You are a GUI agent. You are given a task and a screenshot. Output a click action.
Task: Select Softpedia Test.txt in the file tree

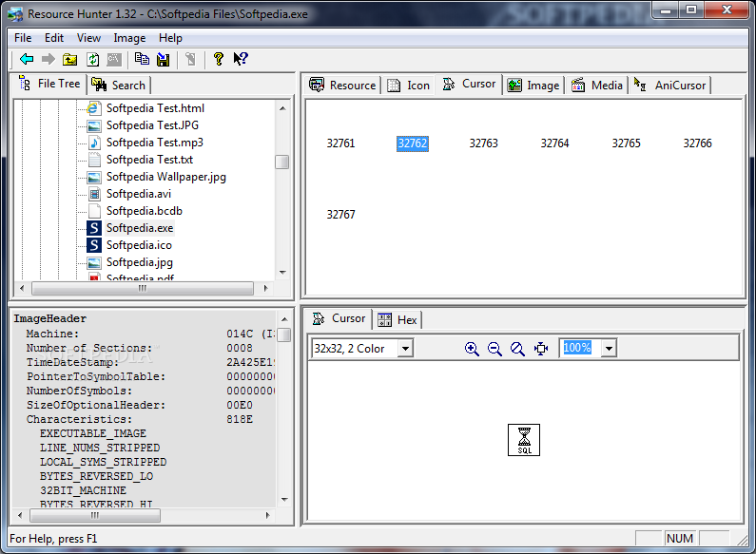(x=149, y=160)
